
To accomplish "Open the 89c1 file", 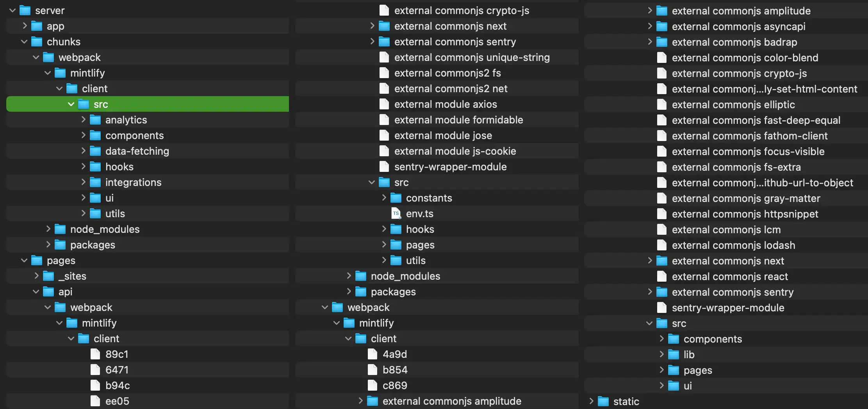I will click(x=117, y=354).
